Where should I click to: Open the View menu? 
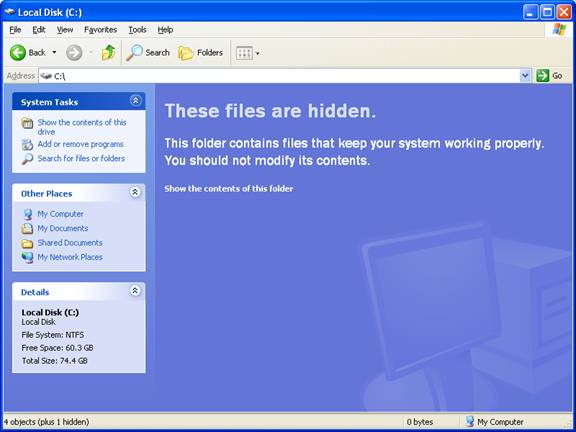(x=65, y=30)
